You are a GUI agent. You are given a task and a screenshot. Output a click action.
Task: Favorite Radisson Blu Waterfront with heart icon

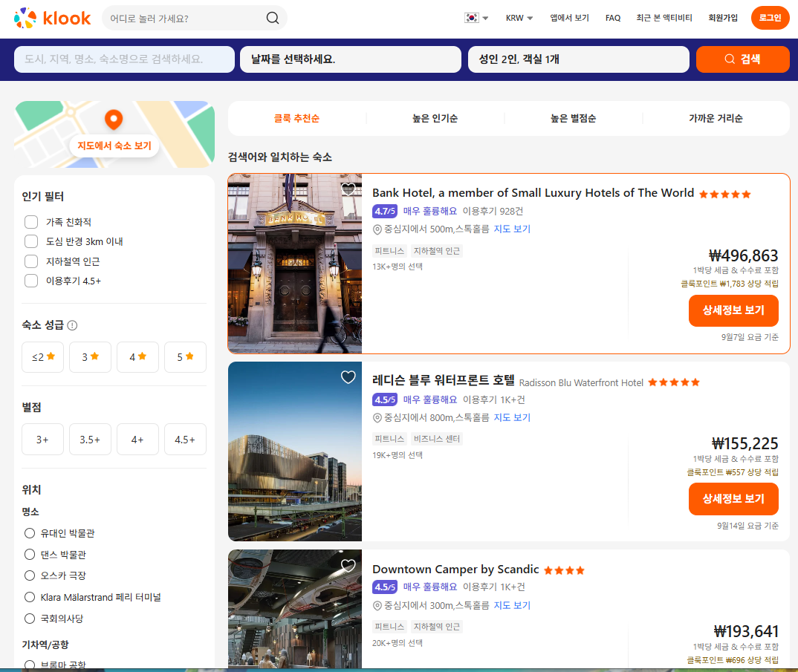348,377
